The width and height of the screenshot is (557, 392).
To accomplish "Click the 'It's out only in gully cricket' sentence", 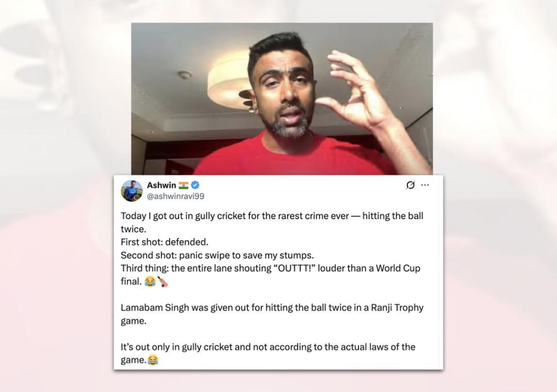I will point(268,353).
